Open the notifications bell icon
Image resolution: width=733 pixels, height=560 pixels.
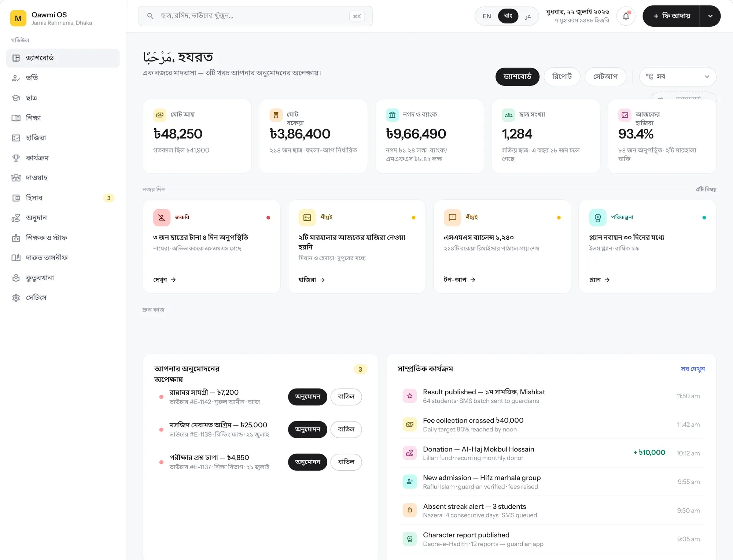coord(626,16)
